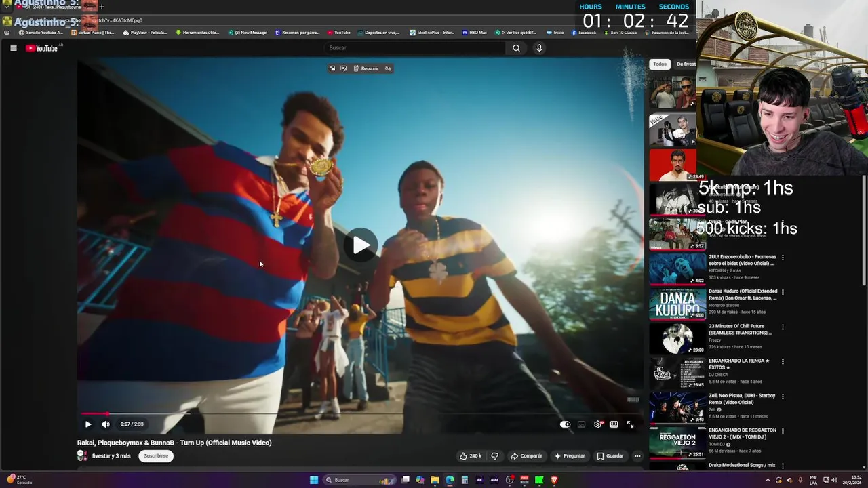Play video with bottom-left play control
The image size is (868, 488).
click(x=88, y=424)
